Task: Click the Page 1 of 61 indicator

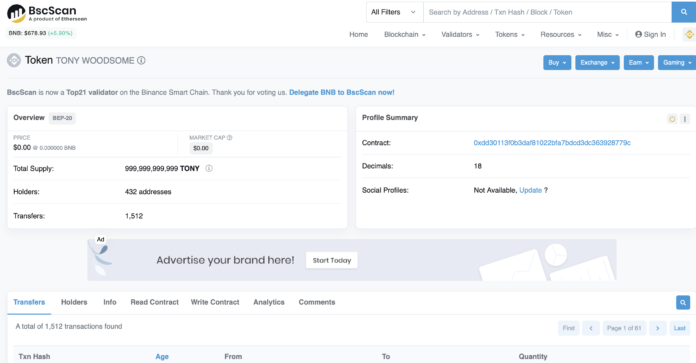Action: tap(624, 328)
